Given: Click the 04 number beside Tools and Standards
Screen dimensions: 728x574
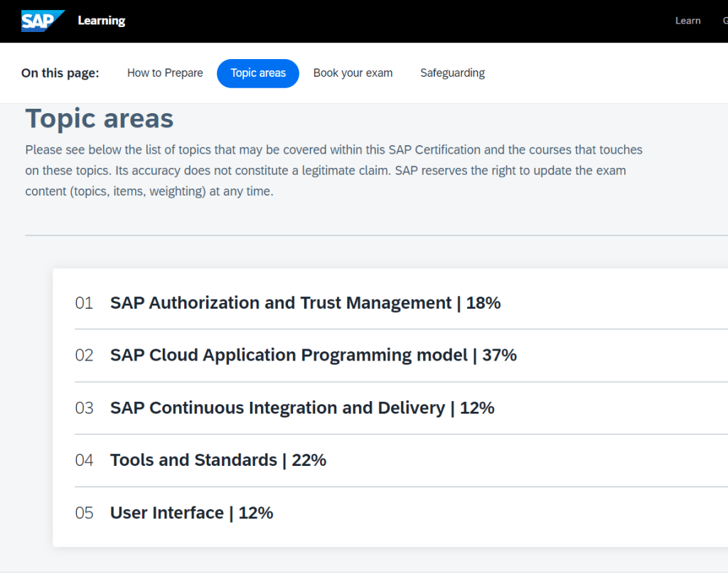Looking at the screenshot, I should (x=84, y=461).
